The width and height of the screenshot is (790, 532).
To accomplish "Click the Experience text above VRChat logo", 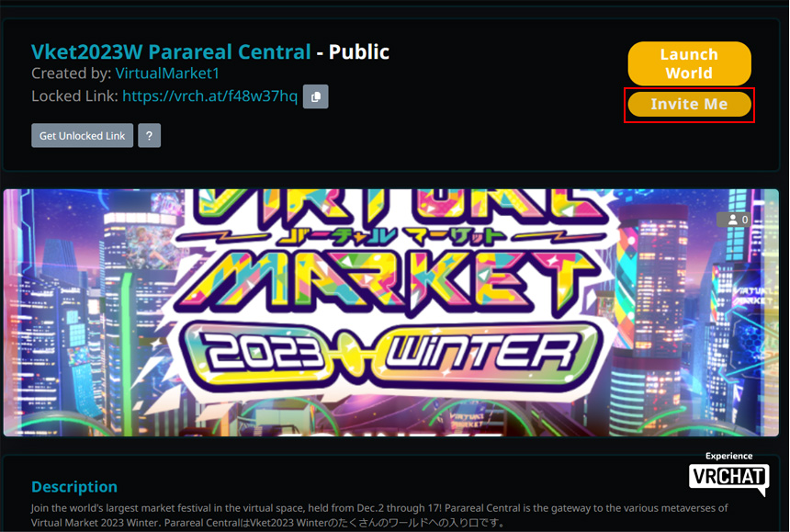I will [x=728, y=456].
